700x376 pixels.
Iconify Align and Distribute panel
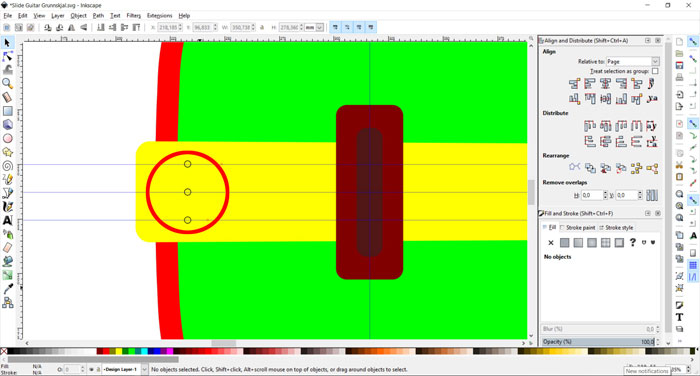coord(648,41)
